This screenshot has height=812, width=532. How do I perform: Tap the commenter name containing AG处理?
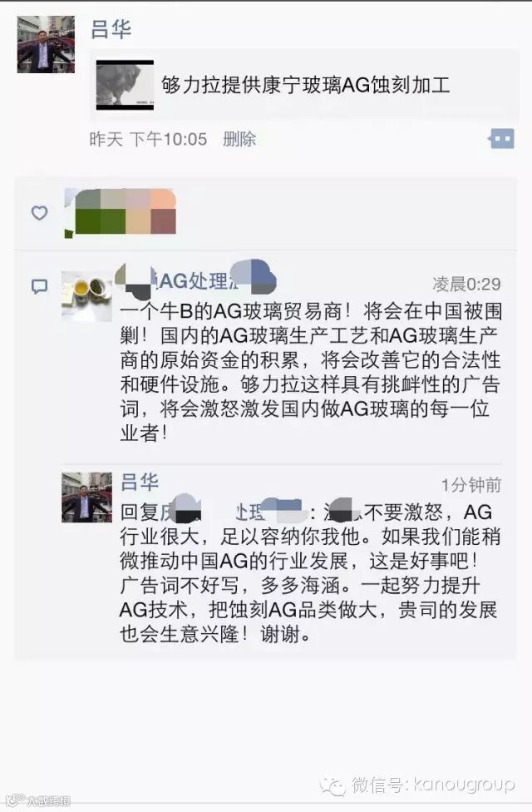[x=198, y=280]
